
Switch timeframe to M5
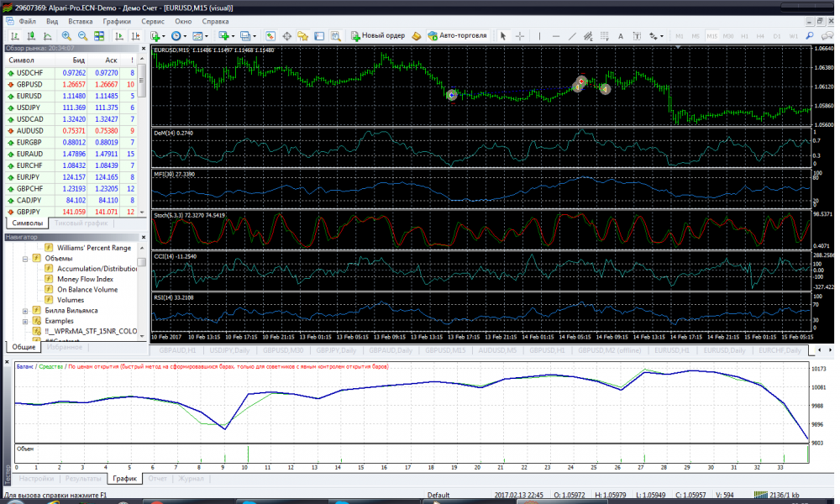[696, 36]
